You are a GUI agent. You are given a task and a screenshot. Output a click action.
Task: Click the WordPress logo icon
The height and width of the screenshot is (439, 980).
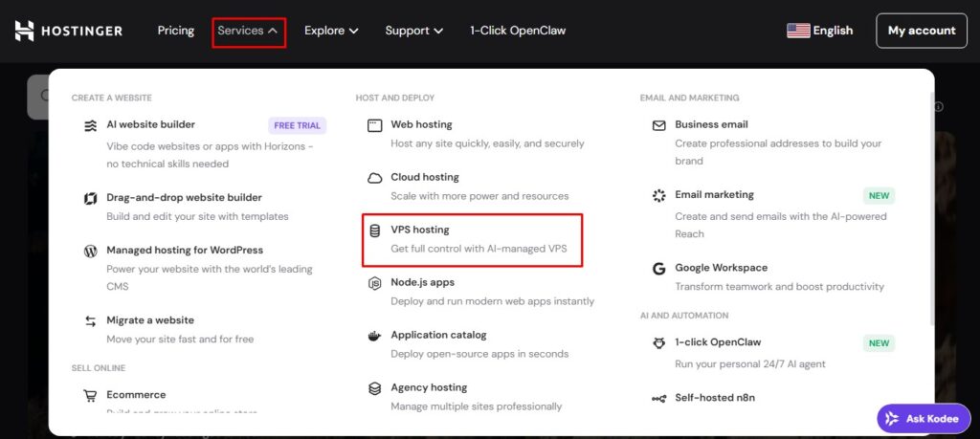click(91, 251)
